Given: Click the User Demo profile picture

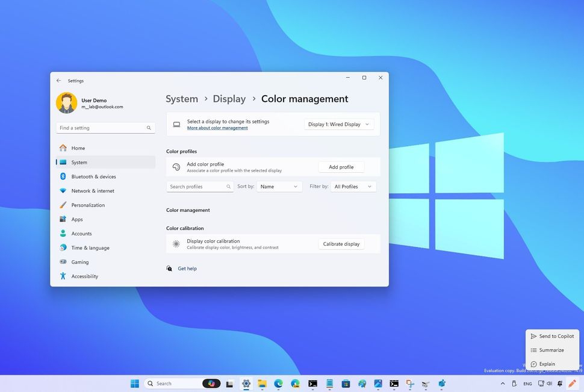Looking at the screenshot, I should (x=66, y=103).
